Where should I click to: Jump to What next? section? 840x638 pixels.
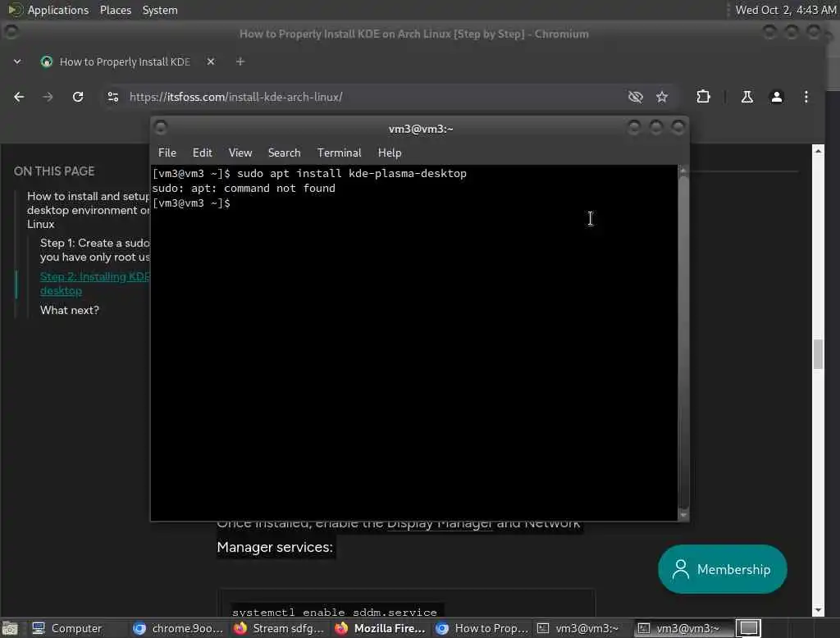(70, 310)
